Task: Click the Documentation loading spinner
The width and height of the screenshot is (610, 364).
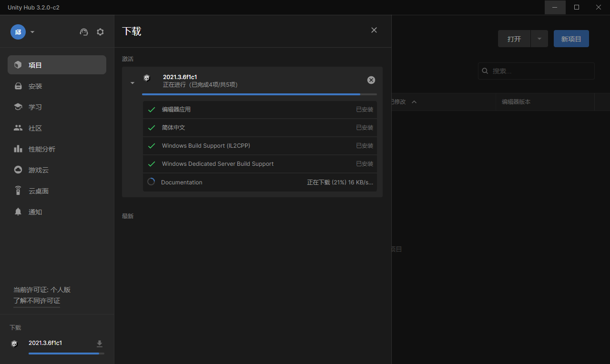Action: pyautogui.click(x=151, y=182)
